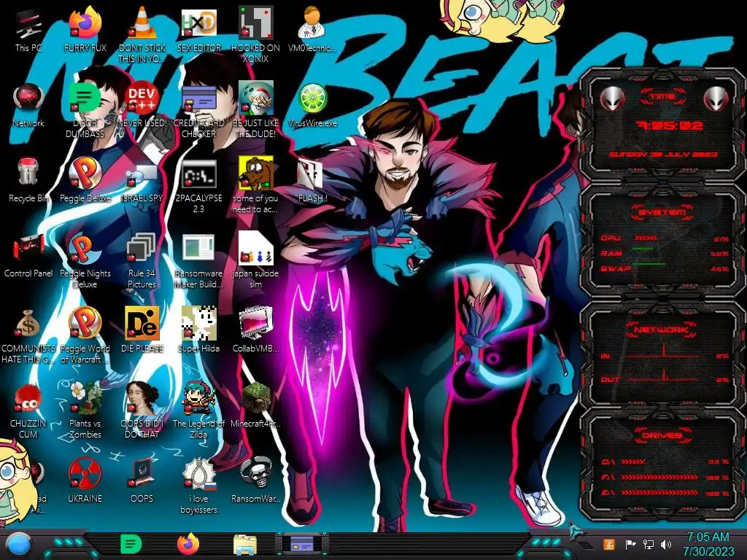Click the E:\ drive usage bar
Image resolution: width=747 pixels, height=560 pixels.
coord(659,492)
